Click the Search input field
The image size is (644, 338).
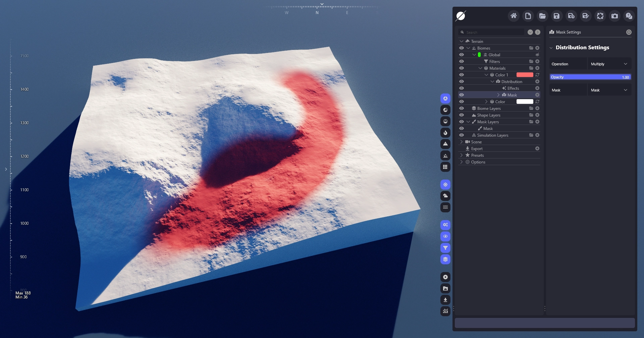point(493,32)
